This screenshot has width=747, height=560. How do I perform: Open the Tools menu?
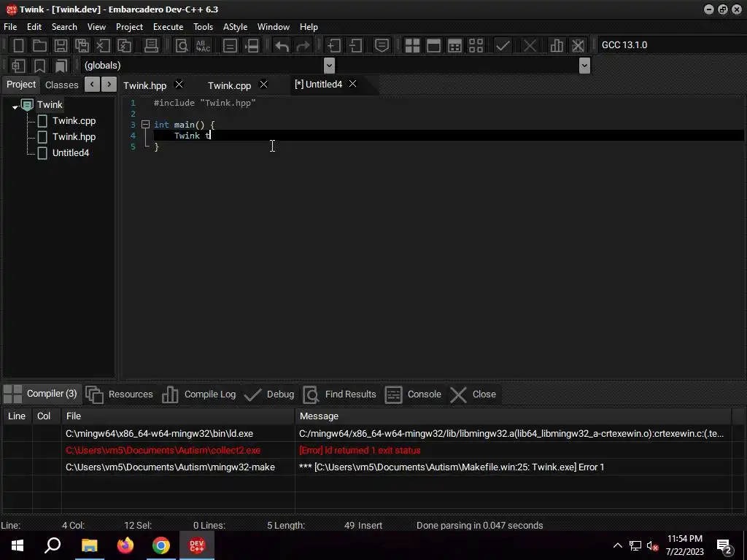click(203, 27)
